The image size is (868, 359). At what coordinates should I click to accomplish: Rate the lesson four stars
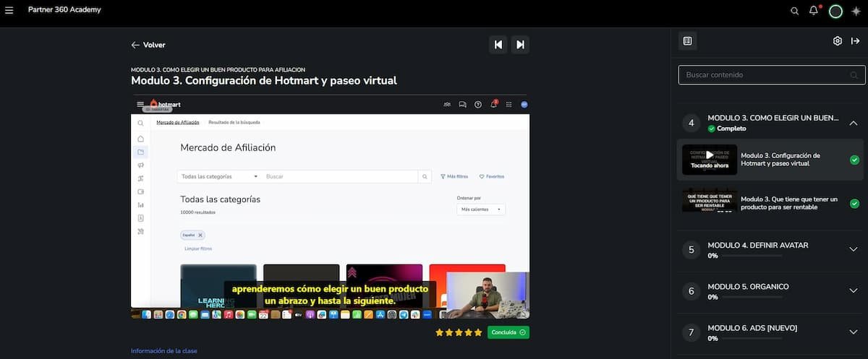(x=468, y=332)
